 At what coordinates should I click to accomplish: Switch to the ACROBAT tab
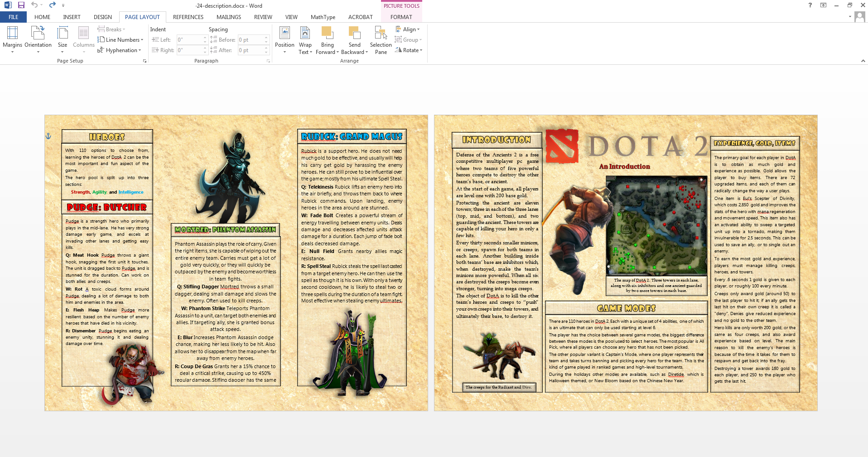click(360, 17)
